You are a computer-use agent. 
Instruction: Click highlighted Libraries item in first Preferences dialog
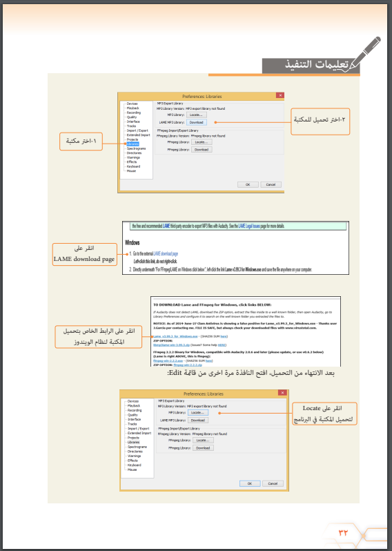(133, 144)
